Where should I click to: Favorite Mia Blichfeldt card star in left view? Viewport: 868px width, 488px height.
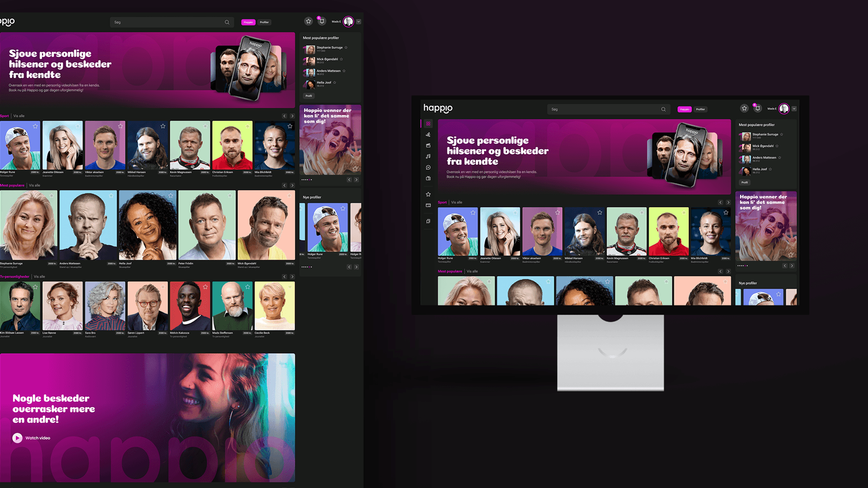(290, 126)
